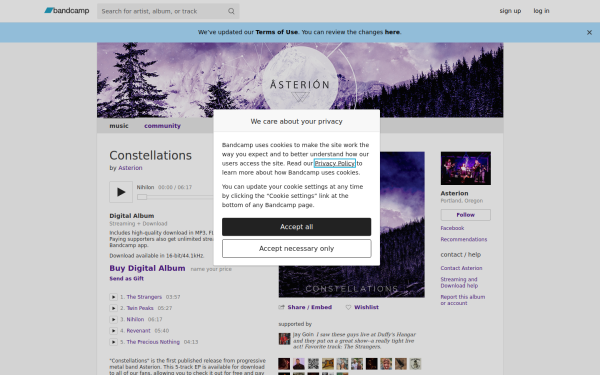
Task: Click the track progress slider handle
Action: coord(142,197)
